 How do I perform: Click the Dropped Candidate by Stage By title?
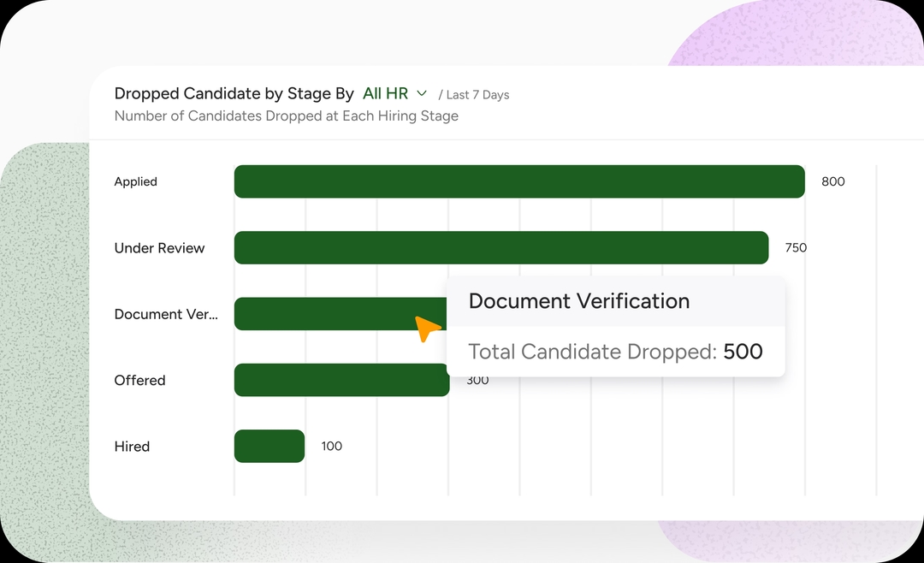coord(234,93)
